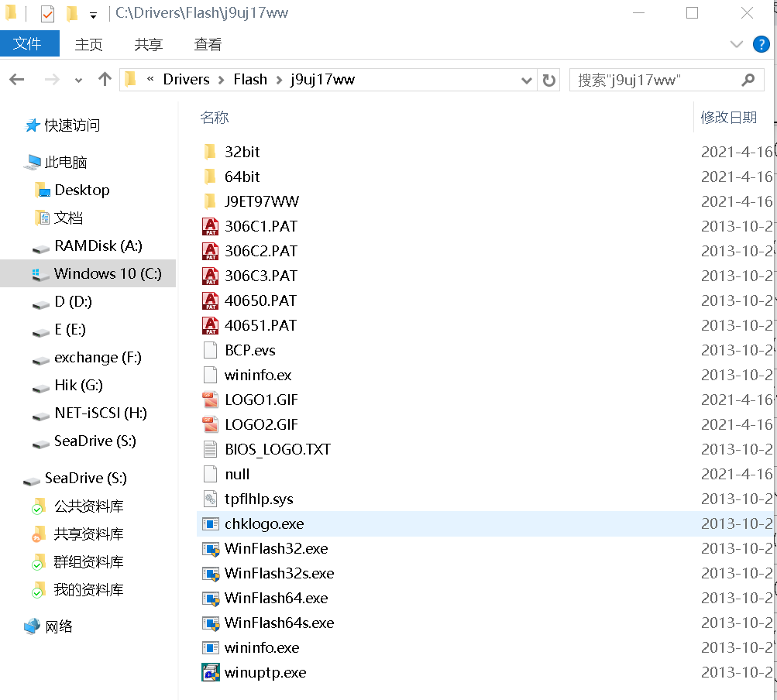Open 公共资料库 under SeaDrive

point(77,506)
